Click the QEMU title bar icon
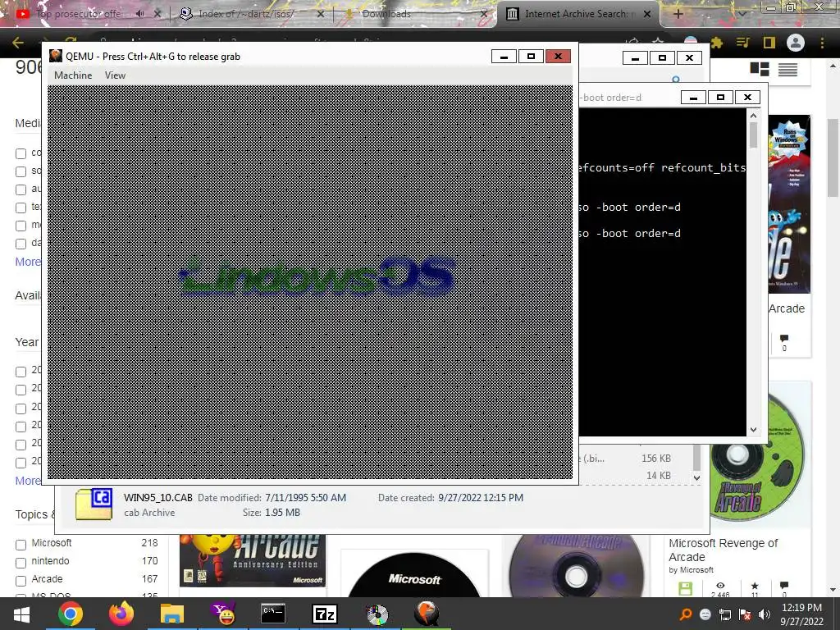This screenshot has width=840, height=630. click(56, 57)
